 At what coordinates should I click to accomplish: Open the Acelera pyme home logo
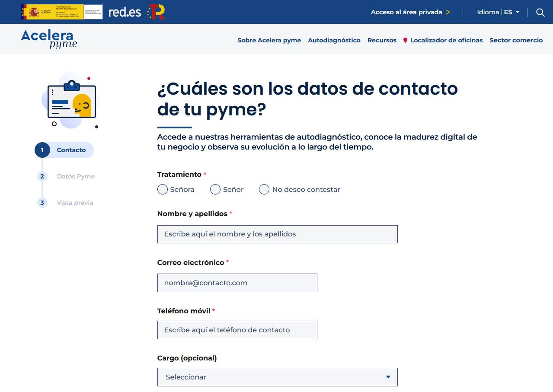49,39
